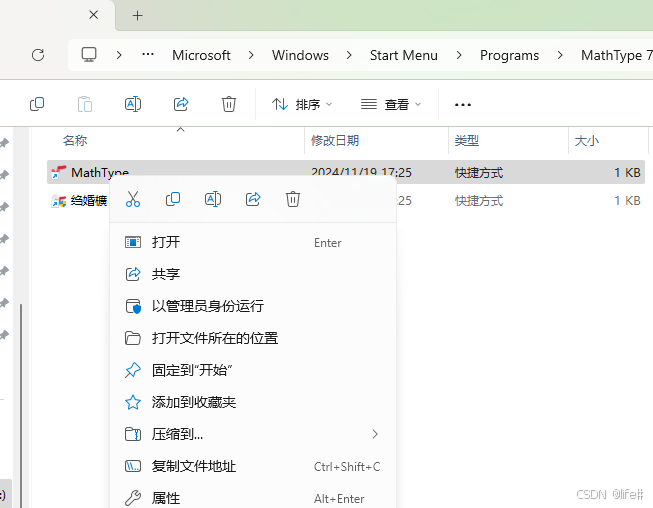Sort by the 大小 column header
This screenshot has height=508, width=653.
click(587, 141)
